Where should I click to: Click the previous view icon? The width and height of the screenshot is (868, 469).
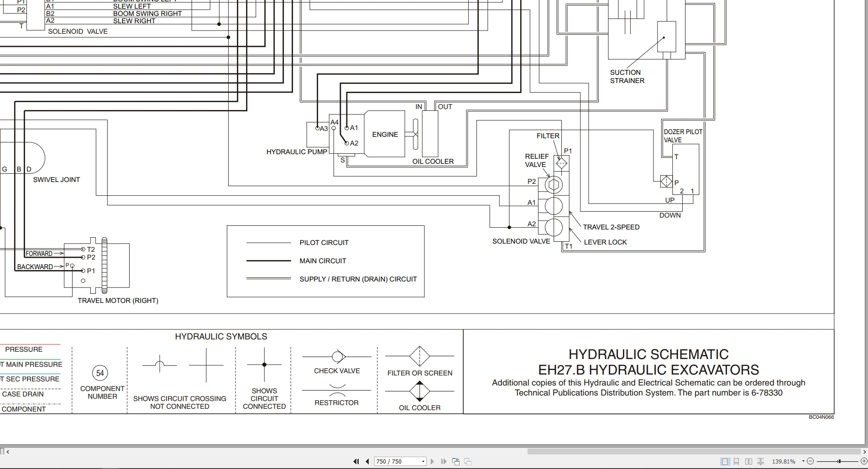[x=455, y=461]
